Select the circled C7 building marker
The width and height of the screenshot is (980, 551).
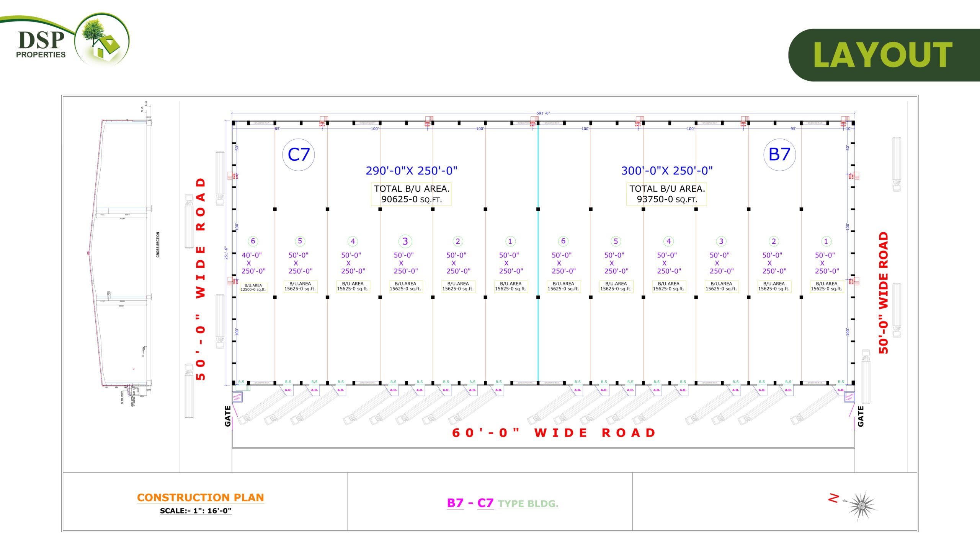coord(298,155)
